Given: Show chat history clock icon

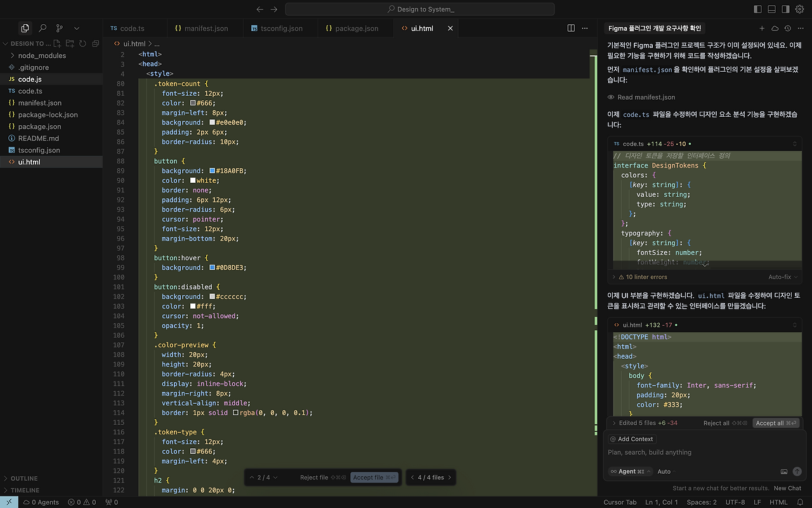Looking at the screenshot, I should click(787, 28).
